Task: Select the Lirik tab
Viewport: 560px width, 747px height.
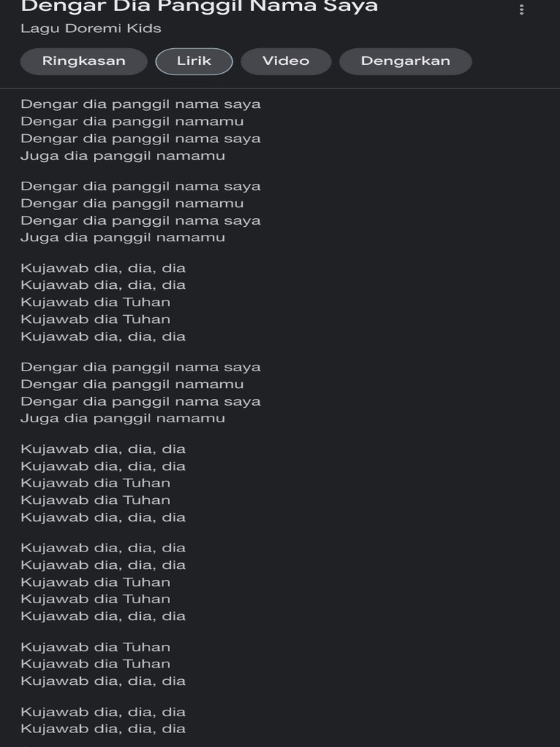Action: [194, 61]
